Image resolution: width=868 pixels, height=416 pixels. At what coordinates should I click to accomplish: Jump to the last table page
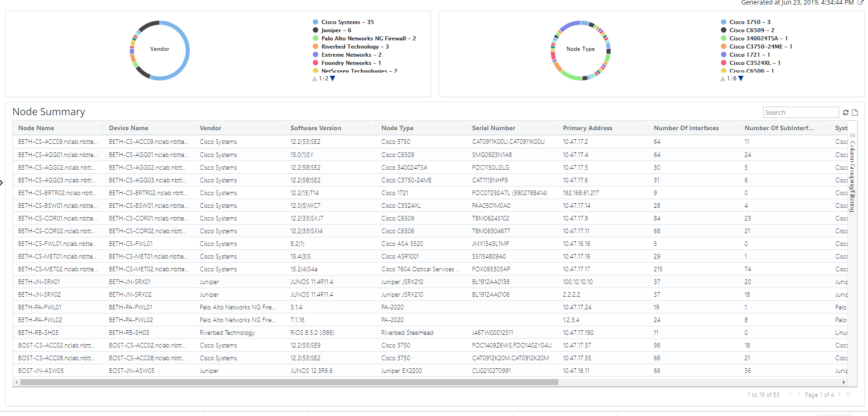pyautogui.click(x=848, y=394)
